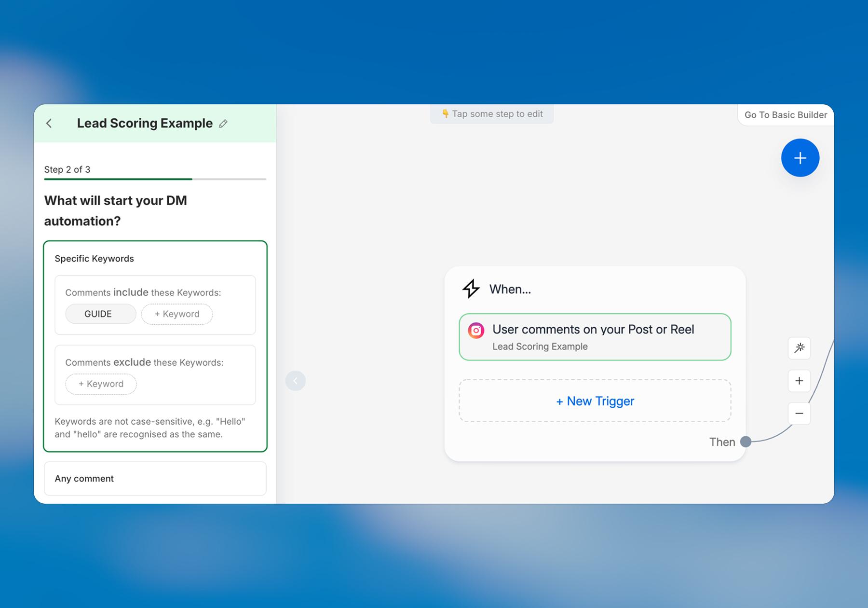Image resolution: width=868 pixels, height=608 pixels.
Task: Choose the Any comment option
Action: pos(155,478)
